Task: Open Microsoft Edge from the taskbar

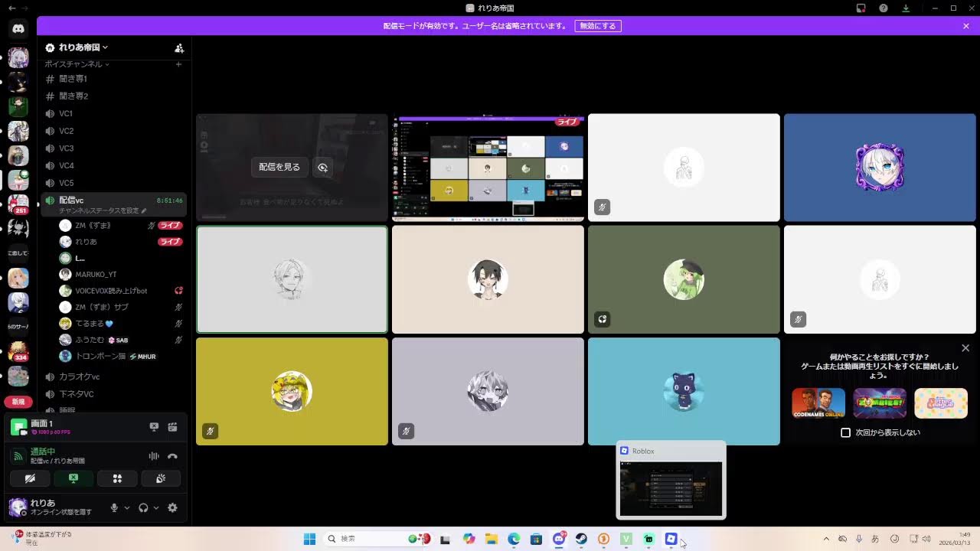Action: pyautogui.click(x=514, y=539)
